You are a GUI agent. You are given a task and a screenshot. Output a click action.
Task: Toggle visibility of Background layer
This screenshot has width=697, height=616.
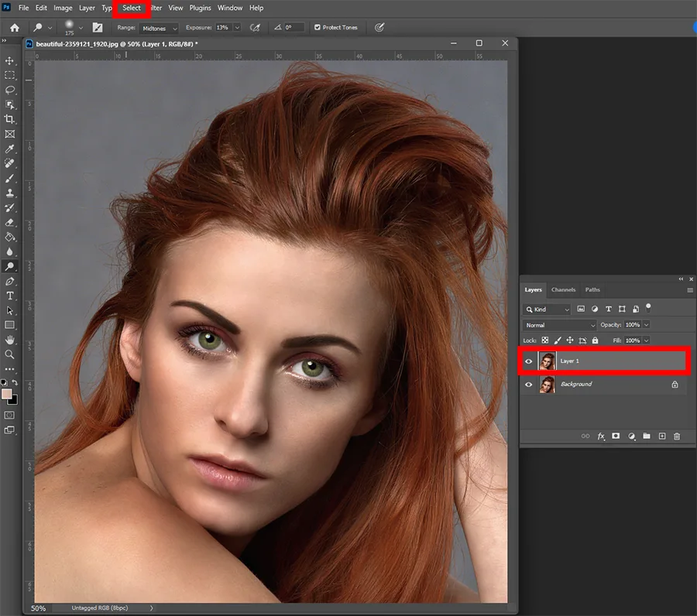coord(529,384)
